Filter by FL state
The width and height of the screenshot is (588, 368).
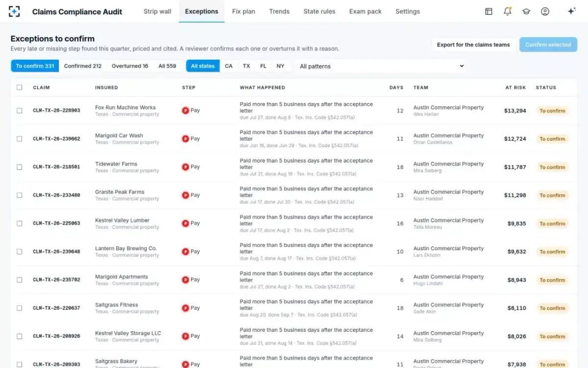263,66
